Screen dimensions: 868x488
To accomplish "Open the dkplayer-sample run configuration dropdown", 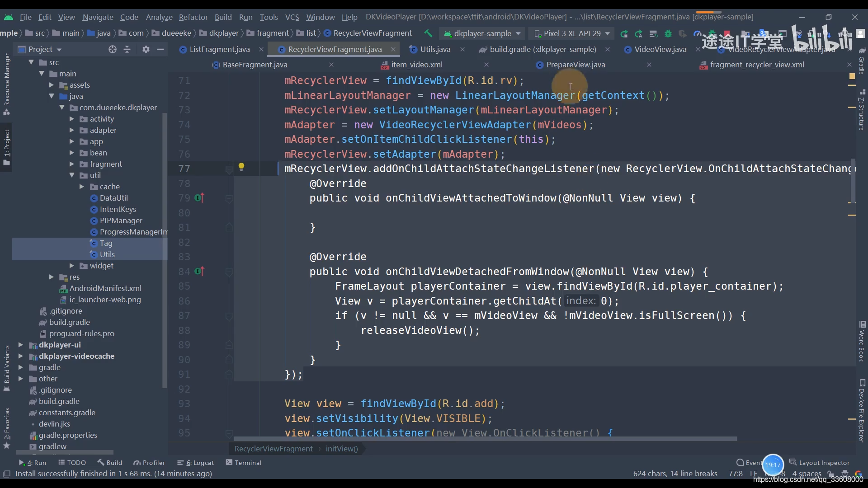I will 482,33.
